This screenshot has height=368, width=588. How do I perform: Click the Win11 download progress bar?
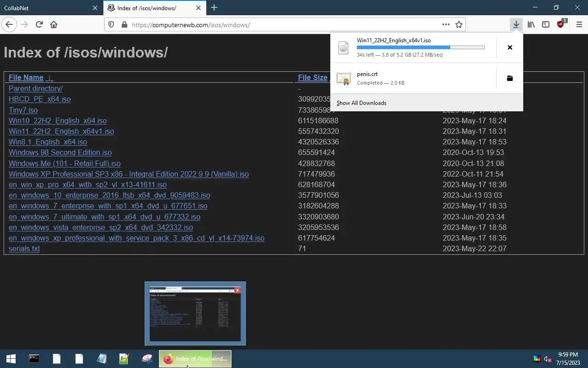pyautogui.click(x=420, y=47)
